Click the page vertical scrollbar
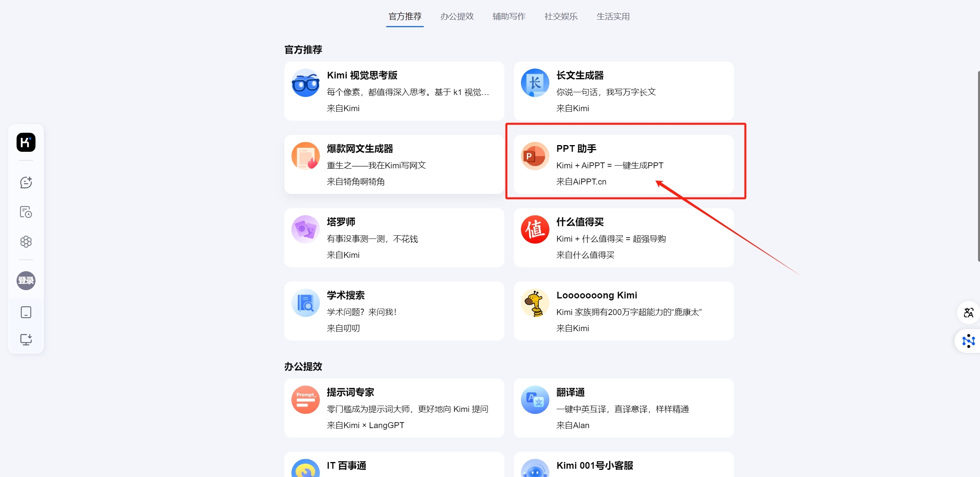Image resolution: width=980 pixels, height=477 pixels. pyautogui.click(x=978, y=166)
